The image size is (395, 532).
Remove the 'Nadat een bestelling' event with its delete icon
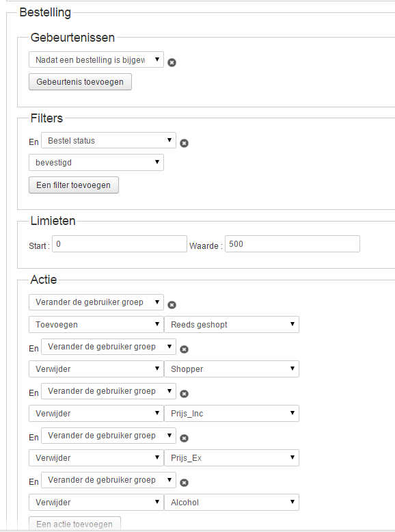point(172,62)
